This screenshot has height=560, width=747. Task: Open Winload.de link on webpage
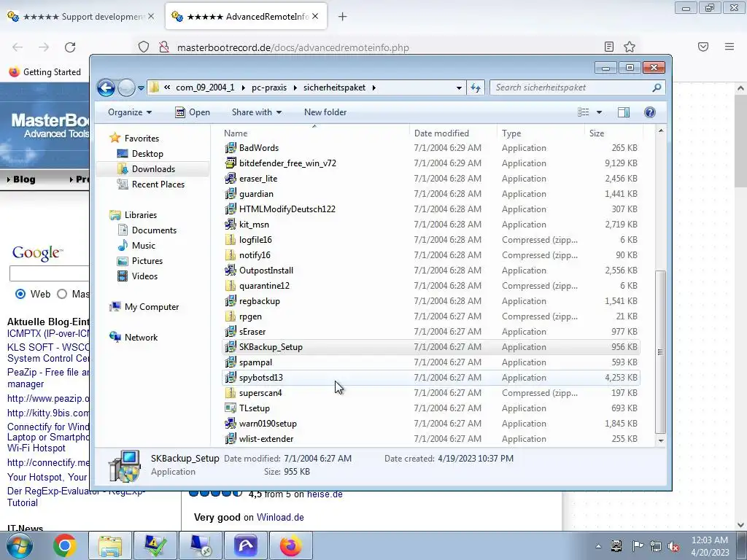[280, 517]
